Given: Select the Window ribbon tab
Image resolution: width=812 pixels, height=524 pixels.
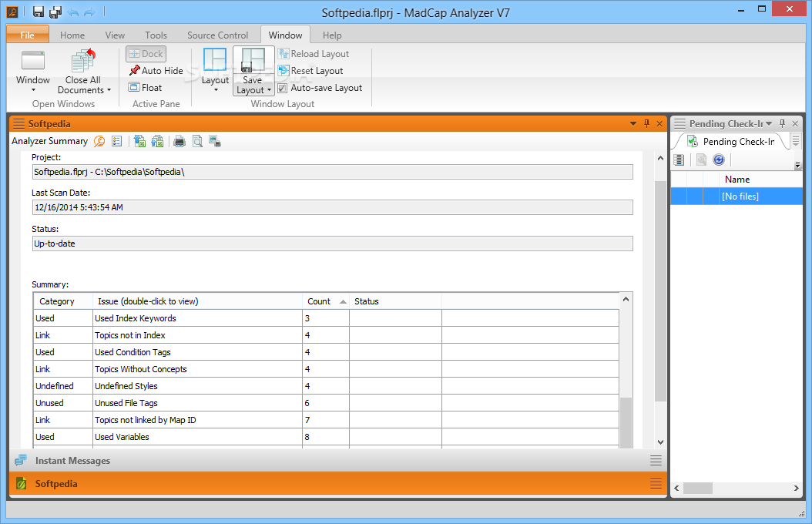Looking at the screenshot, I should click(285, 35).
